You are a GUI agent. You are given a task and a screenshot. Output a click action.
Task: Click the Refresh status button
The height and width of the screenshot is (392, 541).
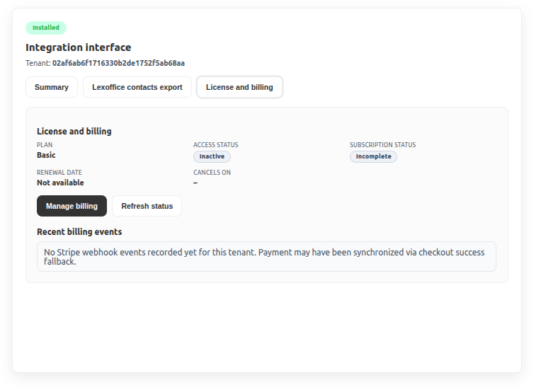coord(147,206)
